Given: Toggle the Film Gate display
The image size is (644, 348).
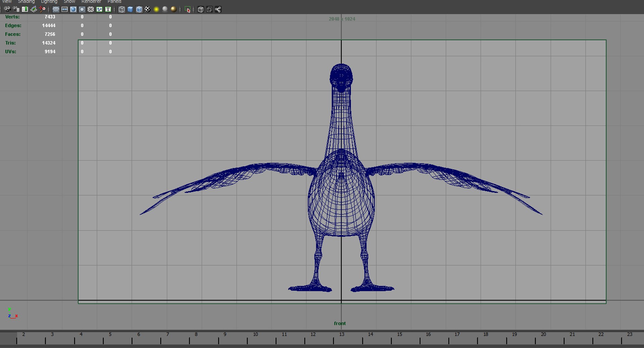Looking at the screenshot, I should tap(65, 9).
